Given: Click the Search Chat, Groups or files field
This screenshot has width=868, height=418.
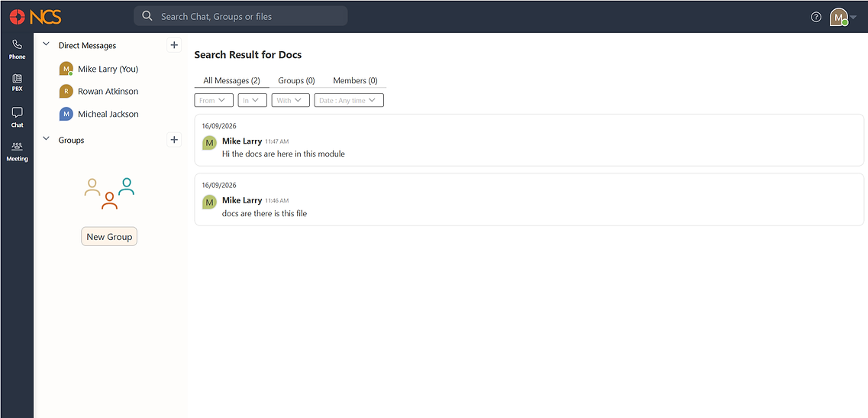Looking at the screenshot, I should 240,16.
